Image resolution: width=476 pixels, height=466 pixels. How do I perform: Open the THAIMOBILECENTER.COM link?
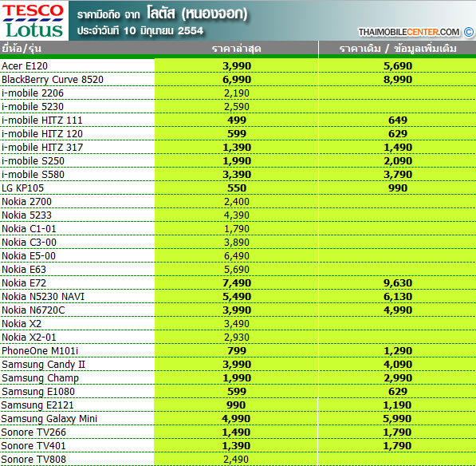point(408,32)
